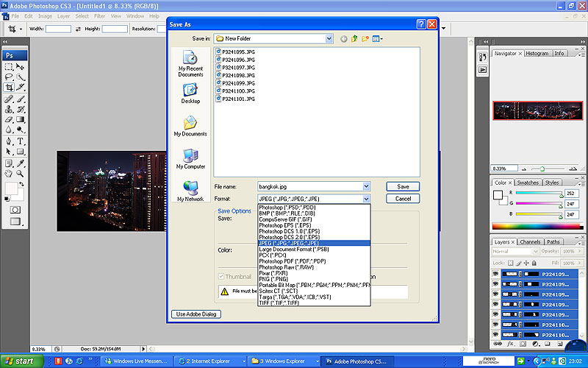Toggle the Thumbnail checkbox
The height and width of the screenshot is (368, 588).
(x=221, y=277)
